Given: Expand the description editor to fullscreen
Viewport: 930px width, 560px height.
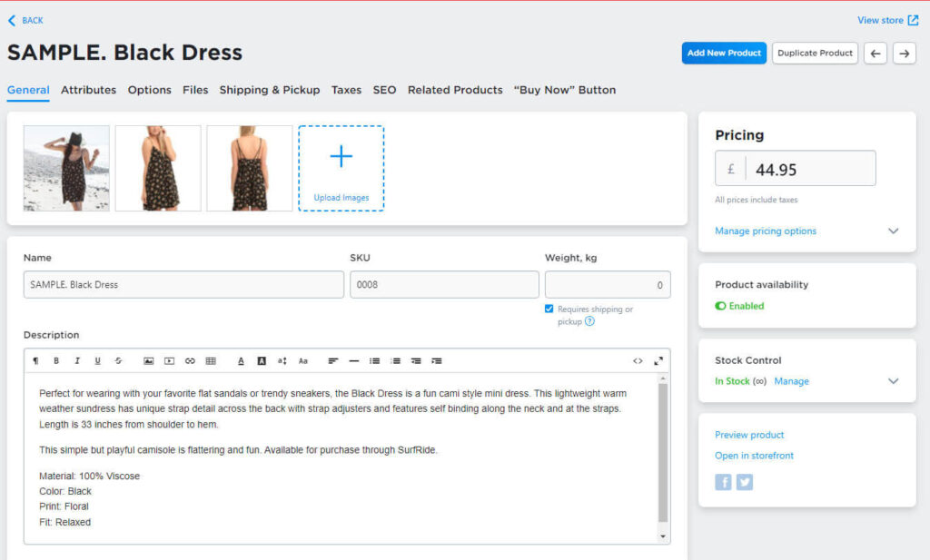Looking at the screenshot, I should (658, 361).
